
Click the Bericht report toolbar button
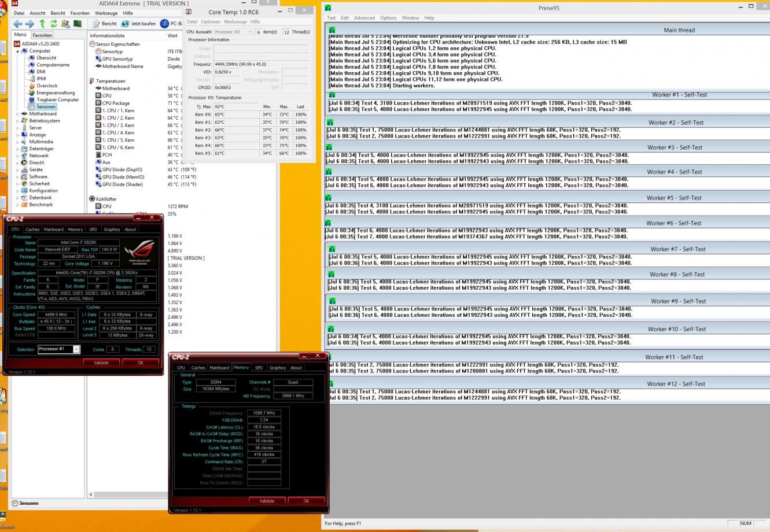point(104,24)
